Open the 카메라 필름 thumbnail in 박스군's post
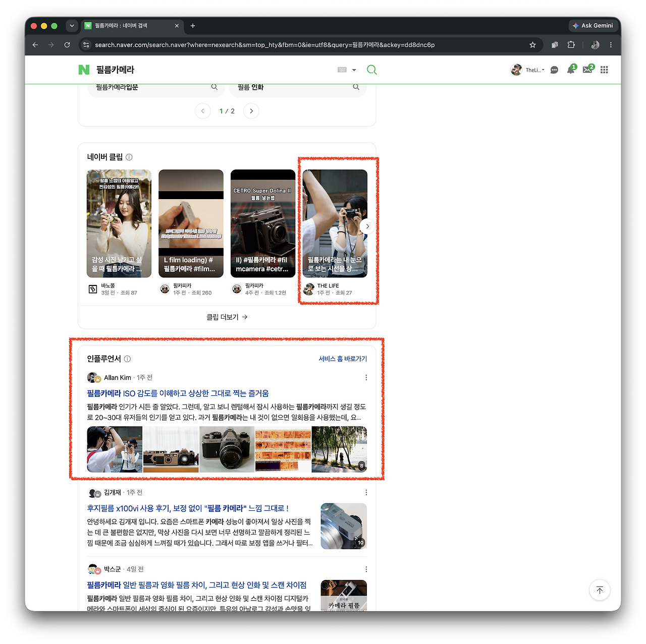The image size is (646, 644). (x=344, y=596)
